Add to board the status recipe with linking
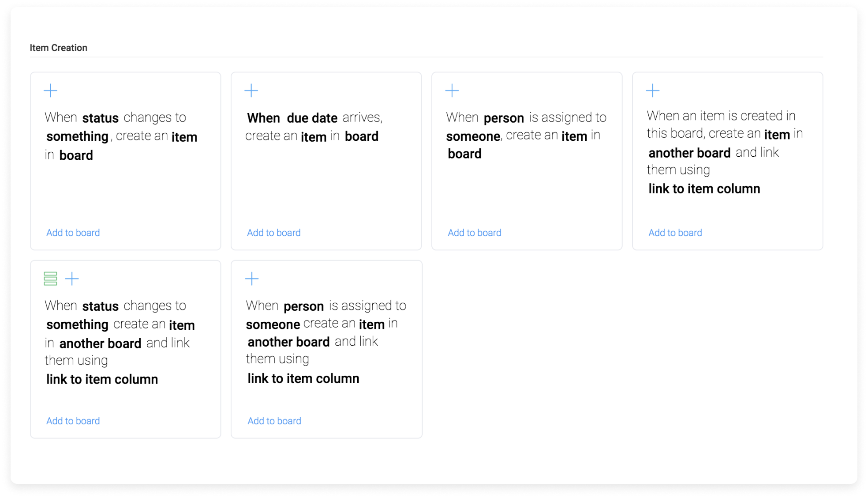868x498 pixels. tap(73, 421)
